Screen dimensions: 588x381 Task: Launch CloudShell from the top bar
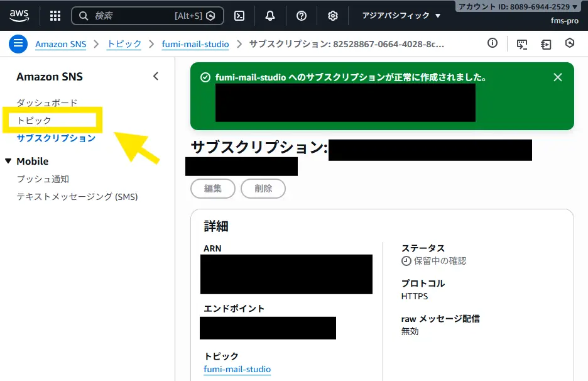point(239,16)
